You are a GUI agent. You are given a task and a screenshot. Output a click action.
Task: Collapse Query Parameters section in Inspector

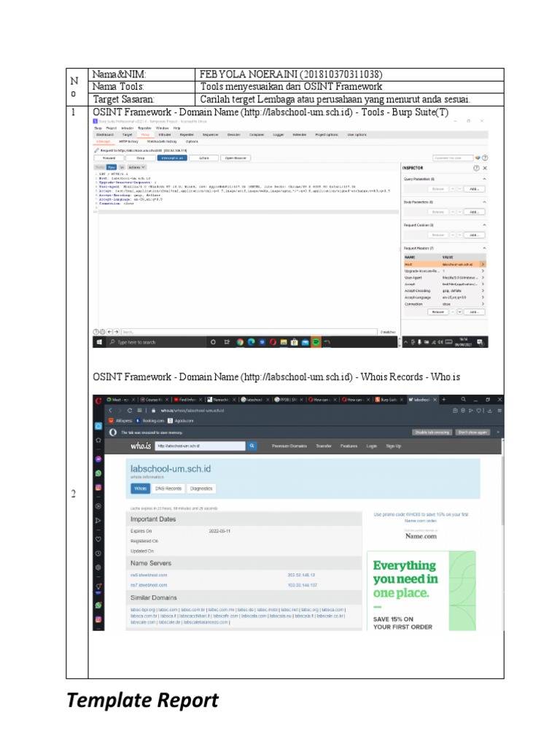pyautogui.click(x=484, y=179)
